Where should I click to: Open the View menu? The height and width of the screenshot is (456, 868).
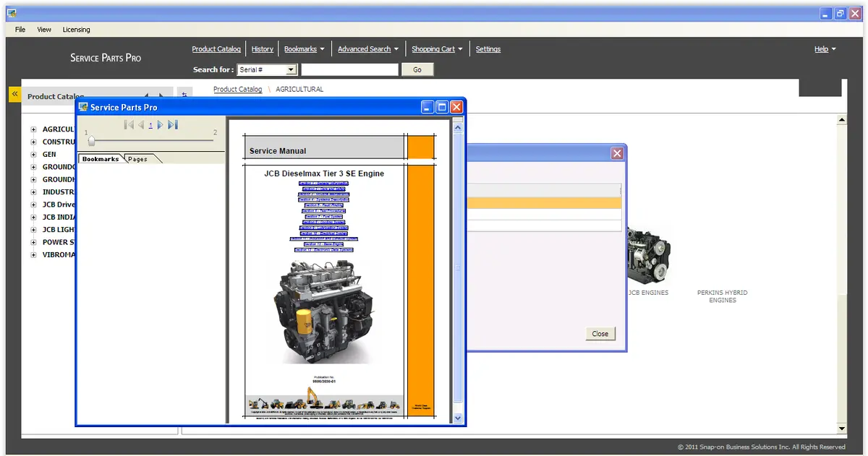[44, 30]
